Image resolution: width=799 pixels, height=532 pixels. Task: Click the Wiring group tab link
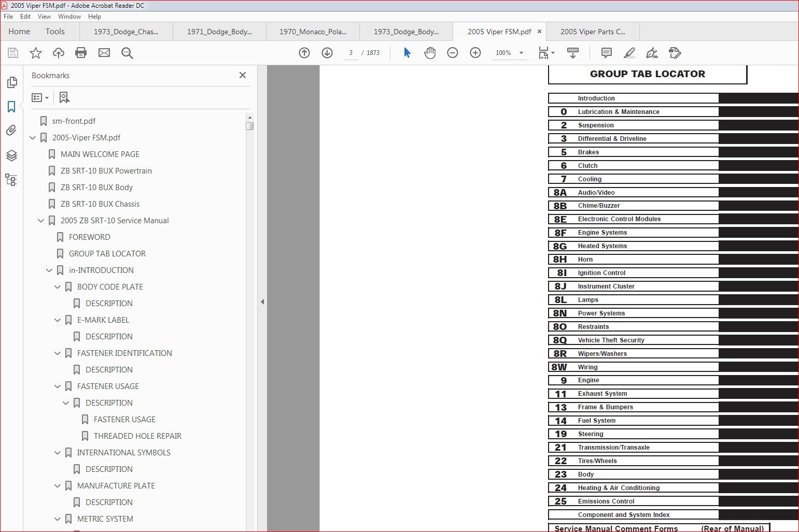[x=633, y=367]
